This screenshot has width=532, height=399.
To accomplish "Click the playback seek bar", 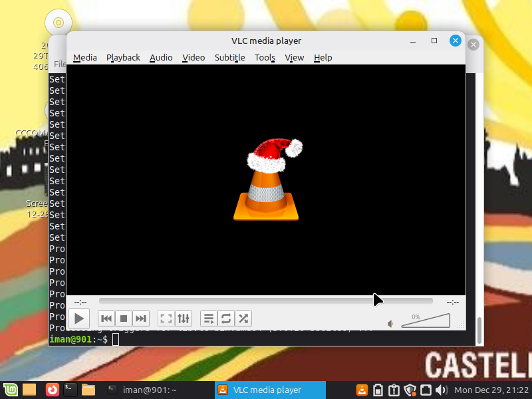I will point(266,301).
